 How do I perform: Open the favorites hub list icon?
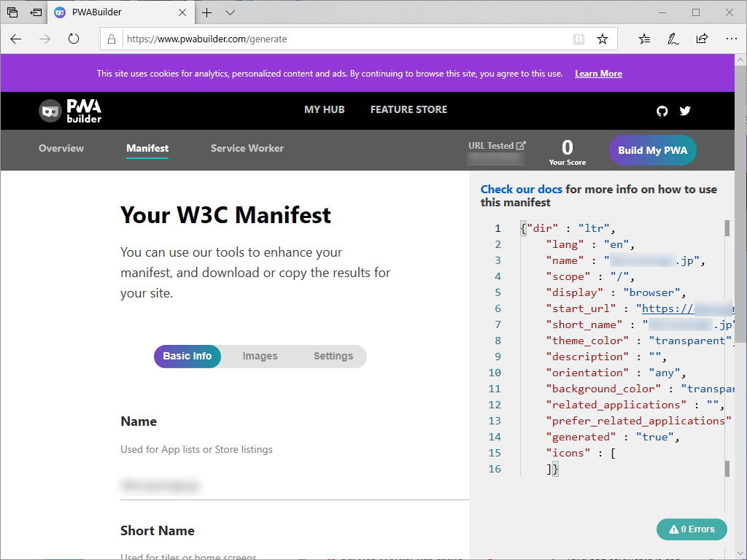(x=645, y=39)
